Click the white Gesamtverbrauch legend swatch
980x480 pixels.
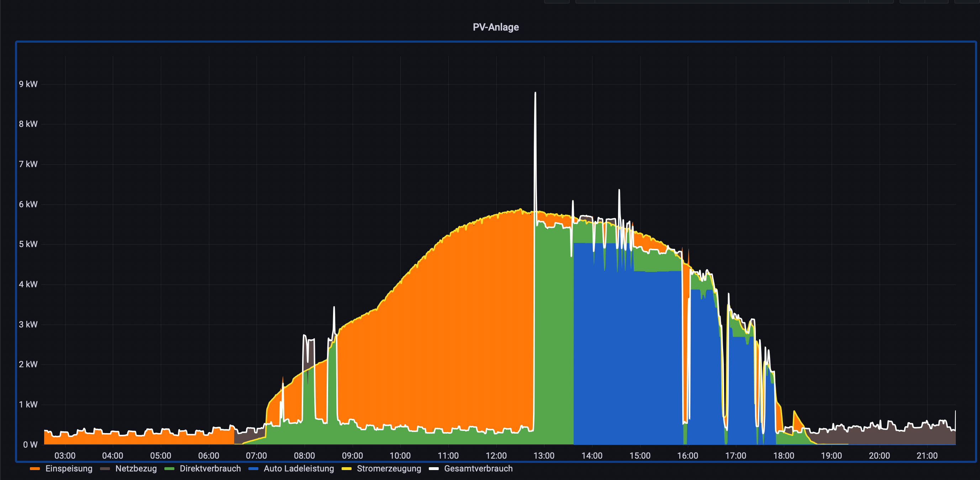point(434,469)
